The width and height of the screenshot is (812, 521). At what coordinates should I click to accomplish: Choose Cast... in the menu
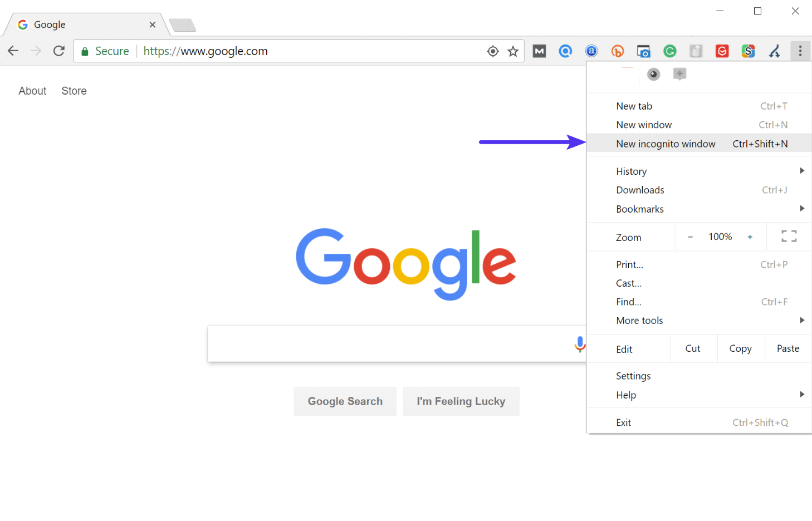click(x=700, y=283)
